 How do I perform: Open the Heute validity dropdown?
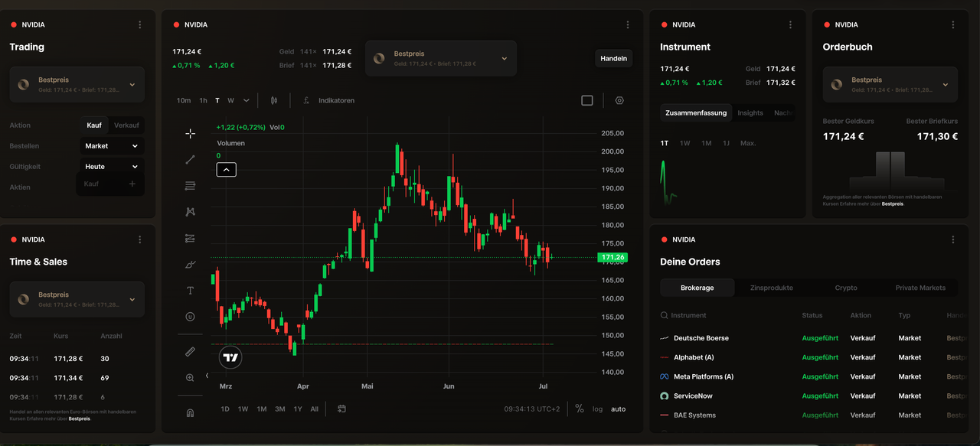(113, 167)
